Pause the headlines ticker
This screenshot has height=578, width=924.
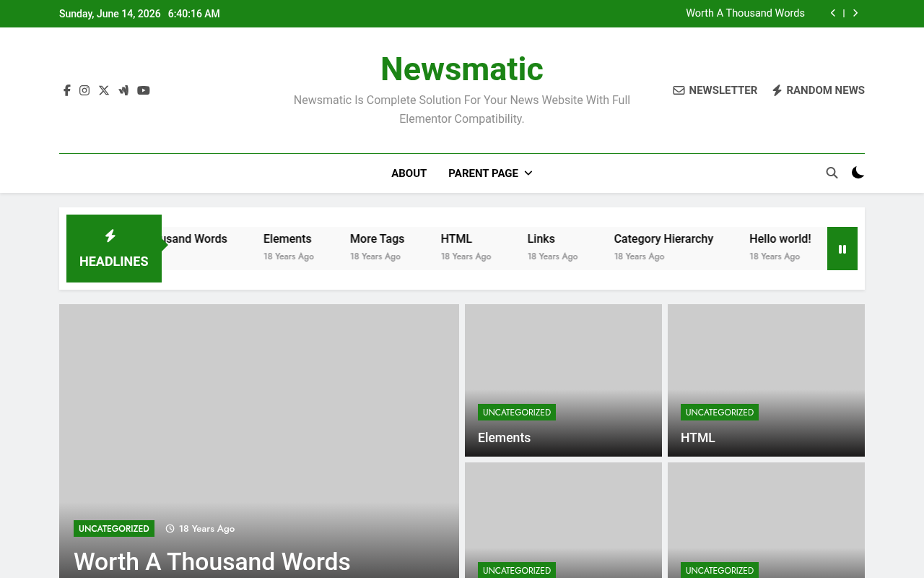(842, 249)
